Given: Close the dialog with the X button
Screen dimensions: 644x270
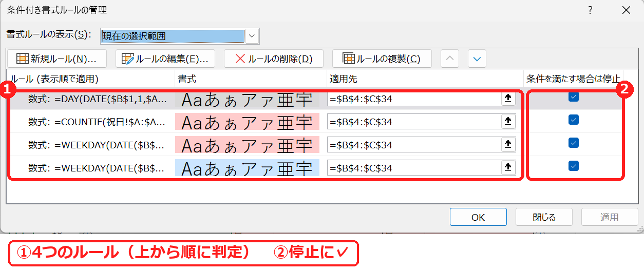Looking at the screenshot, I should tap(626, 10).
